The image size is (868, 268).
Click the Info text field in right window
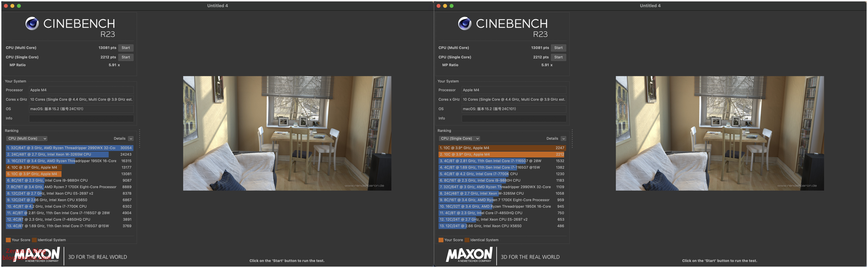(x=514, y=119)
